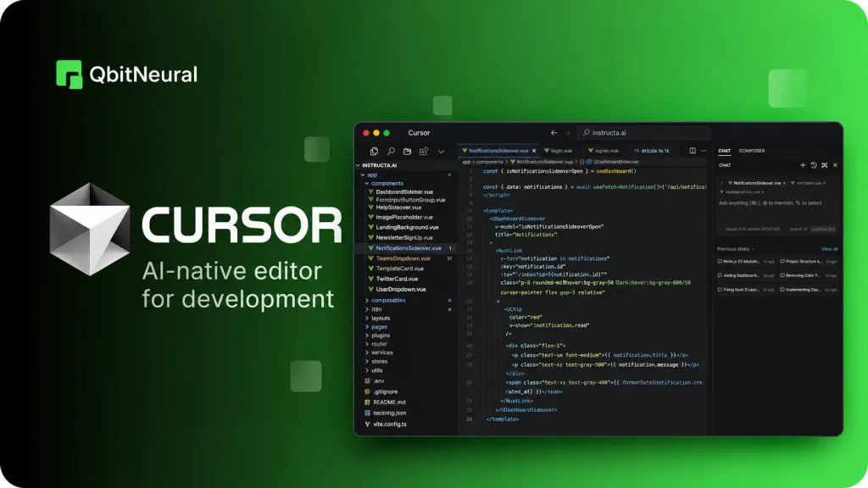This screenshot has width=868, height=488.
Task: Open the folder icon in the sidebar toolbar
Action: click(x=408, y=151)
